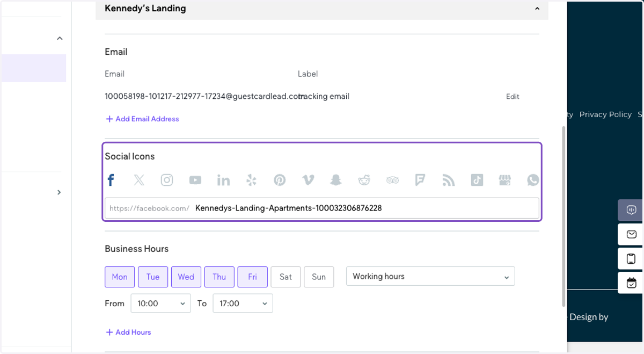Click the guestcardlead tracking email address
The width and height of the screenshot is (644, 354).
204,97
